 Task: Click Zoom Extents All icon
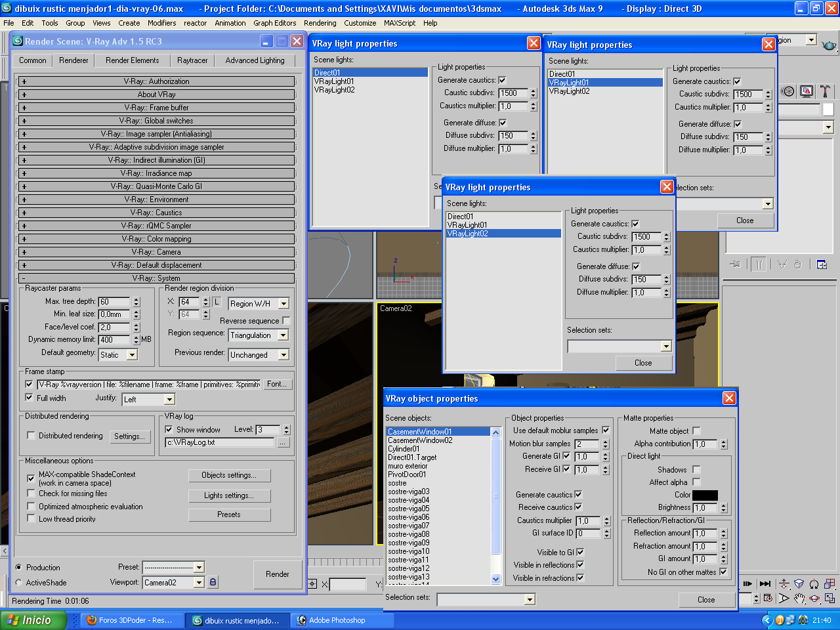(x=829, y=583)
